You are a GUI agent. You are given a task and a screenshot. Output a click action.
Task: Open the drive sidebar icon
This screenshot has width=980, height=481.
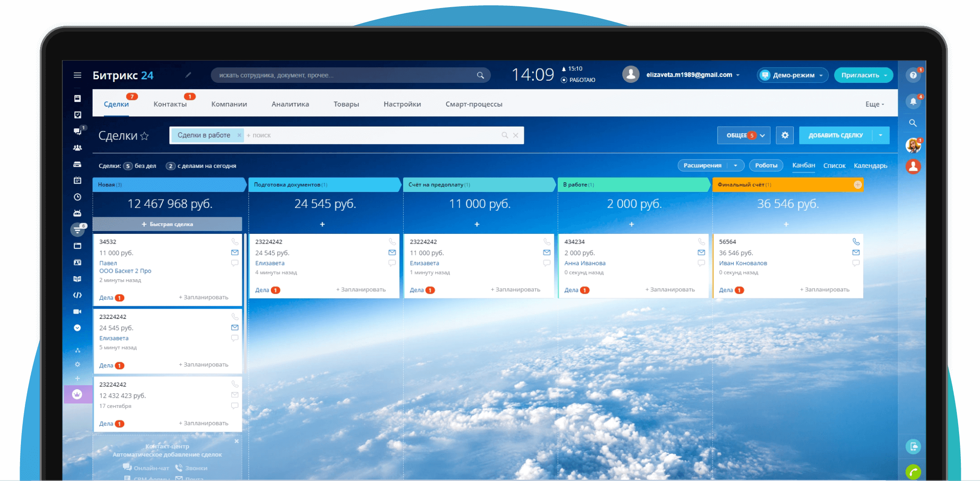point(78,164)
